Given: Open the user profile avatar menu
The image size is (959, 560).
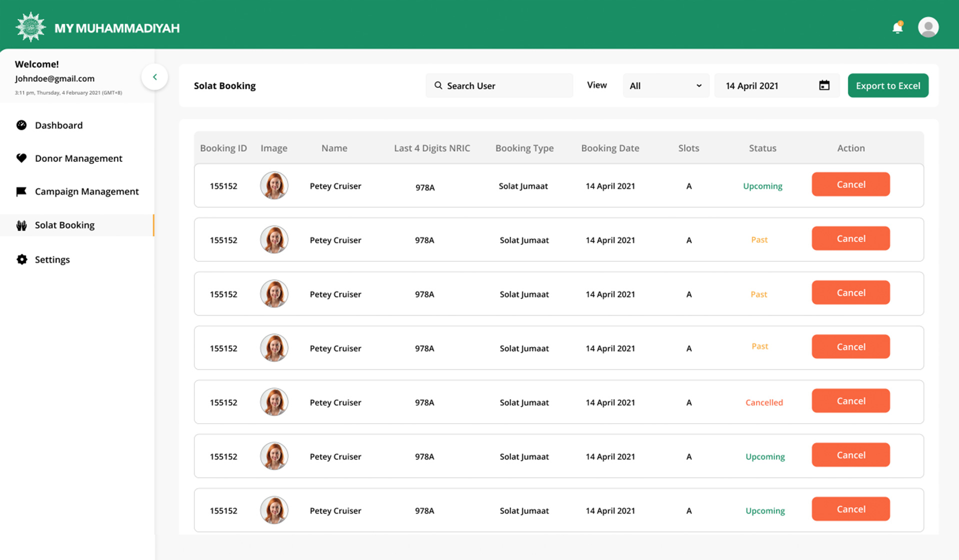Looking at the screenshot, I should coord(928,27).
